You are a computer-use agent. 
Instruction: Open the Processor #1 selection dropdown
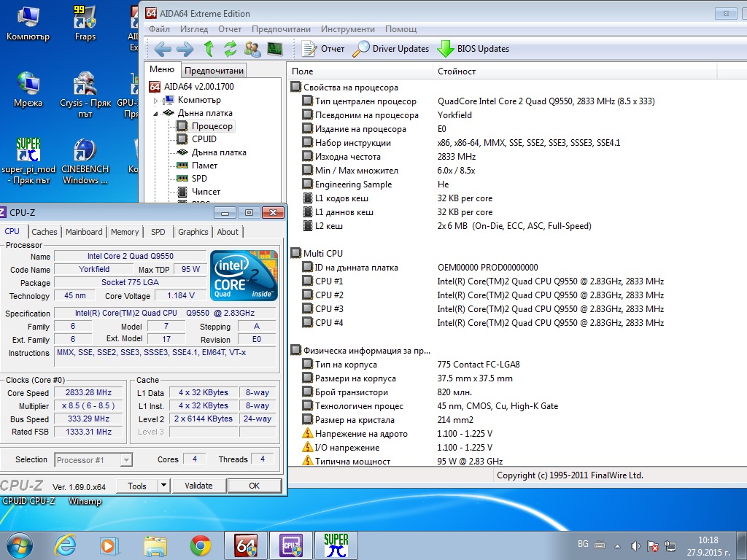pyautogui.click(x=93, y=460)
